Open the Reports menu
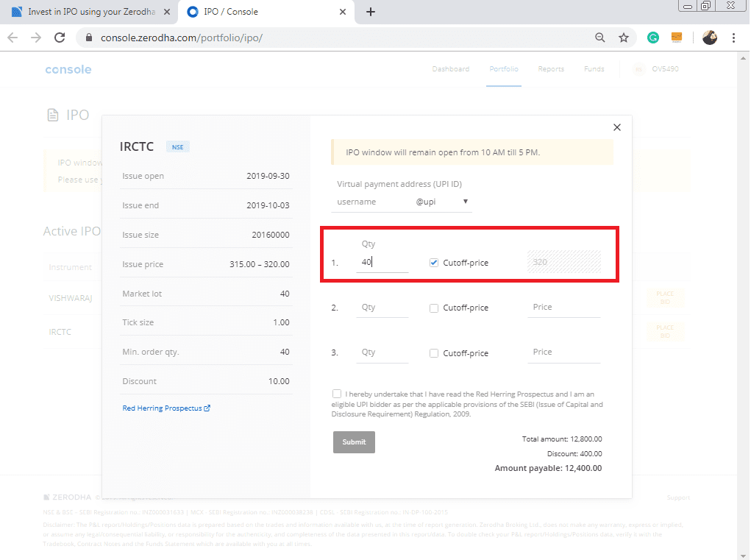 pos(551,69)
